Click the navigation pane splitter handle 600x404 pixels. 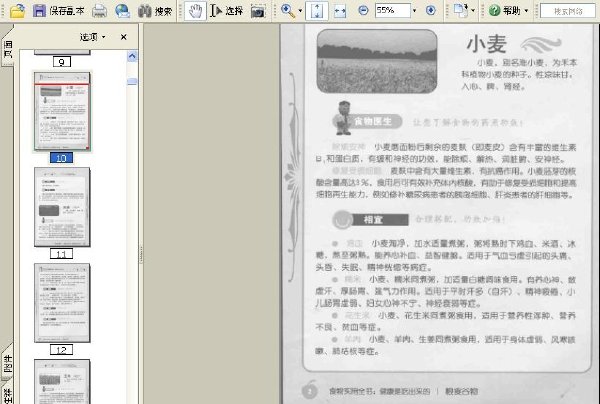141,254
